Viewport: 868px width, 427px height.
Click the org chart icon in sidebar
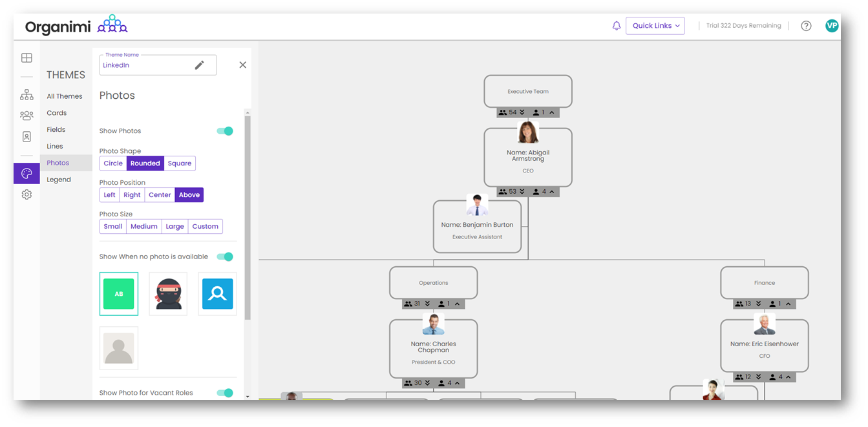tap(26, 95)
